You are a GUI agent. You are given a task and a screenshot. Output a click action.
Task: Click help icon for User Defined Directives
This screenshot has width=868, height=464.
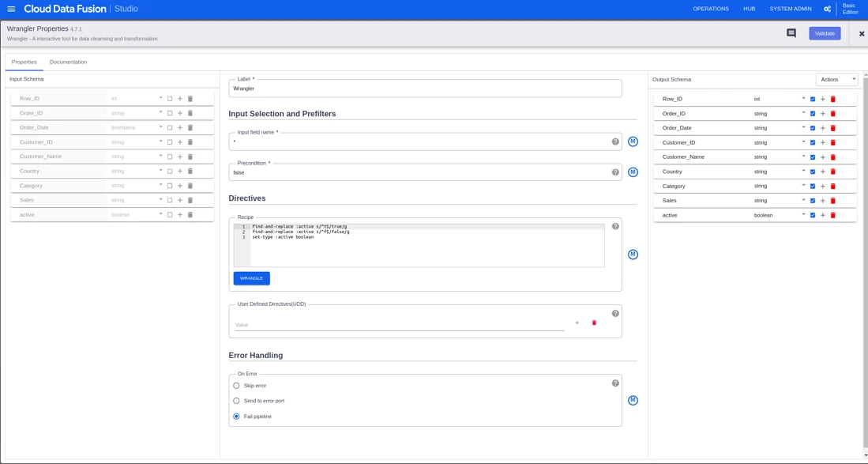pyautogui.click(x=615, y=313)
